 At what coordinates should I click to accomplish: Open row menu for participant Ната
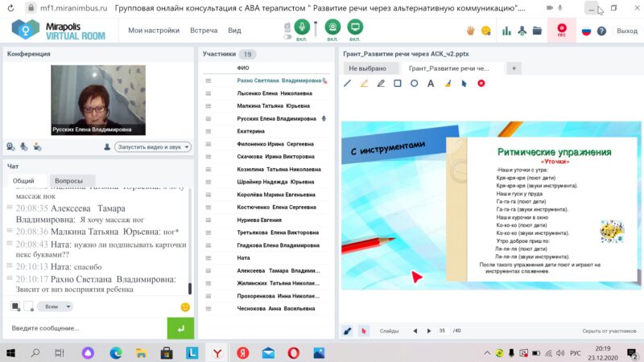(208, 257)
